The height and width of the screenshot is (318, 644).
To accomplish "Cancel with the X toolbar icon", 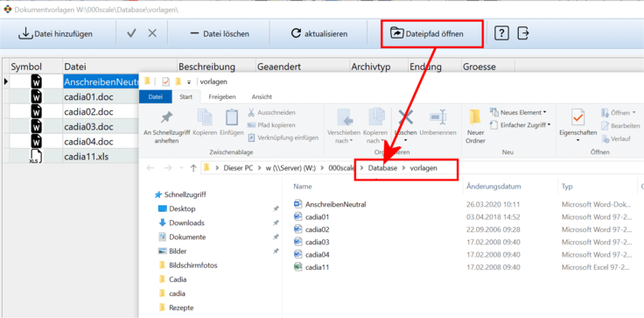I will 152,33.
